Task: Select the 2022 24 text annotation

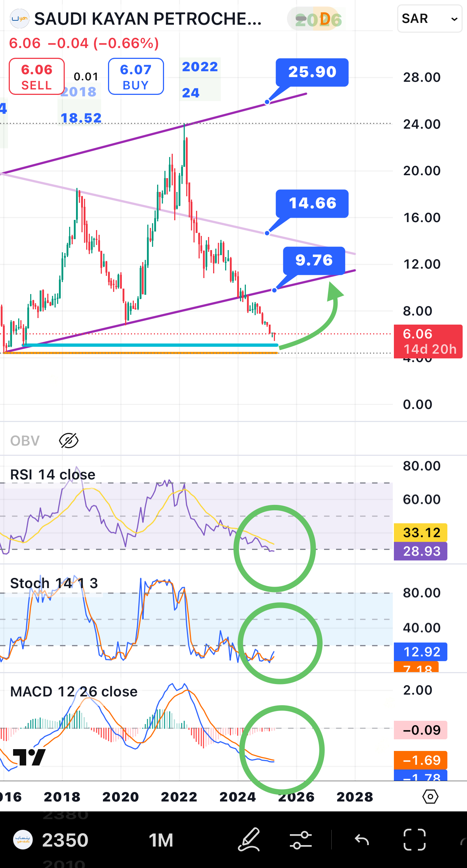Action: coord(200,79)
